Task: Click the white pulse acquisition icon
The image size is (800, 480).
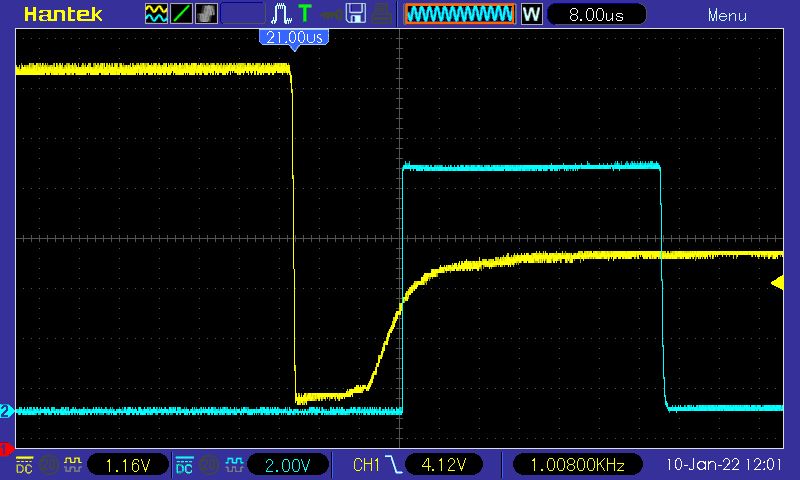Action: click(x=281, y=14)
